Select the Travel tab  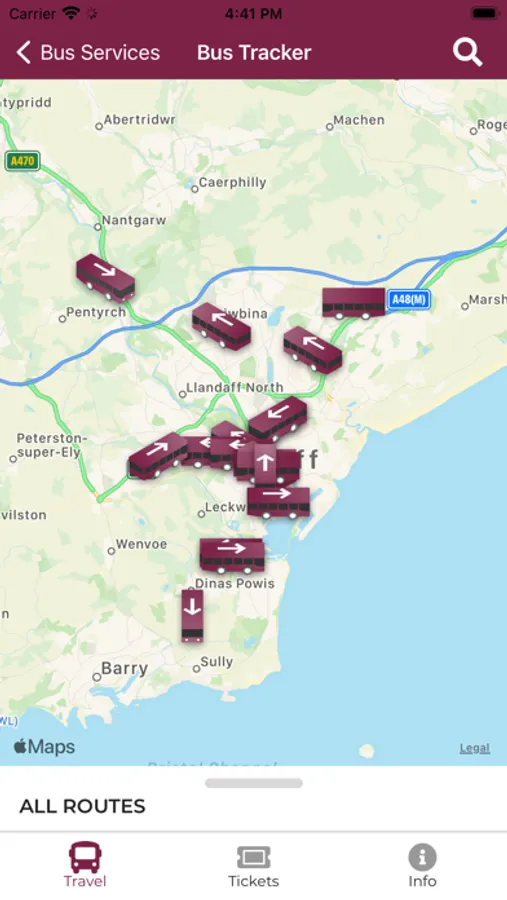[85, 866]
